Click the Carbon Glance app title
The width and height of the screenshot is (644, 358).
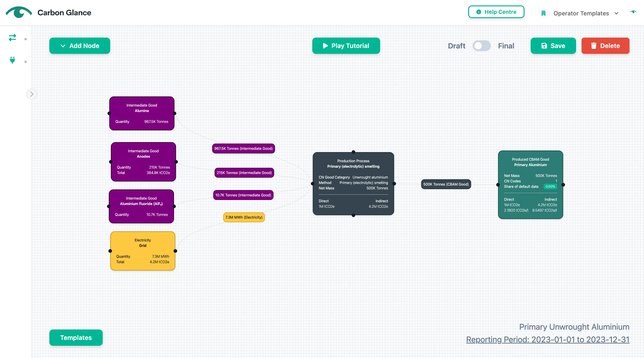64,12
